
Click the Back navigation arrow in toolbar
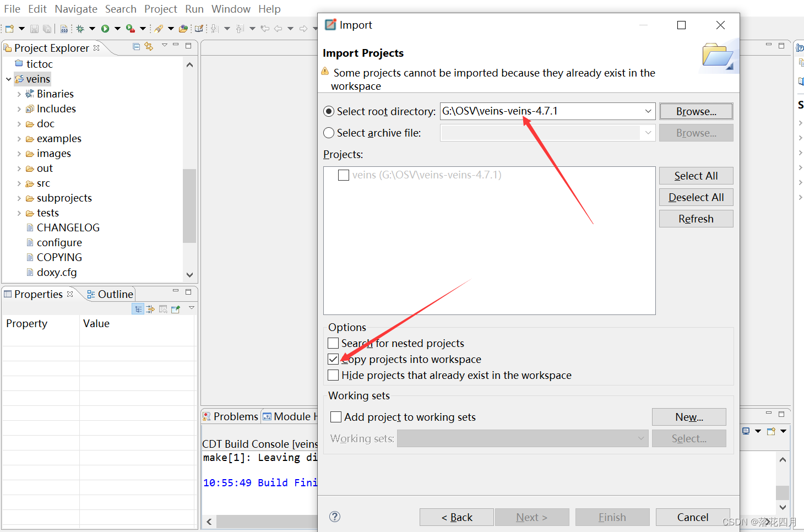point(278,29)
